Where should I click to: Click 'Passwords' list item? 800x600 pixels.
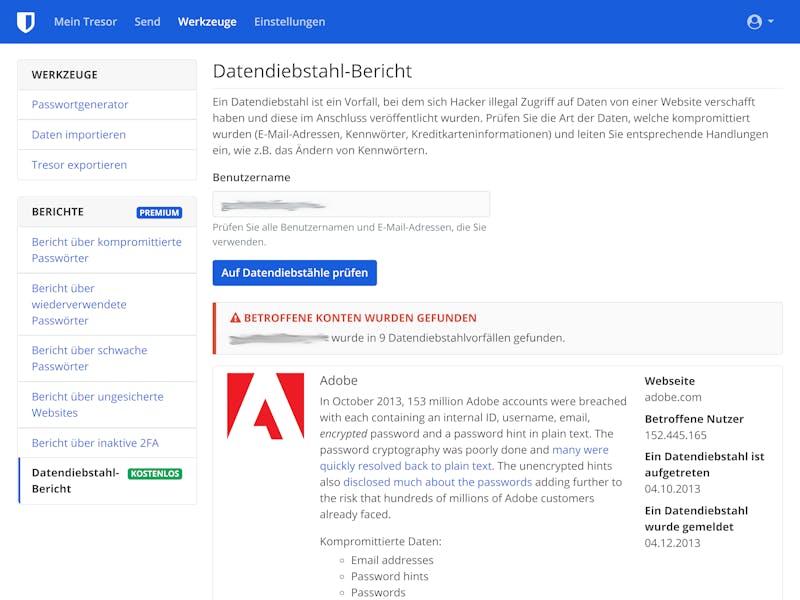click(x=378, y=592)
